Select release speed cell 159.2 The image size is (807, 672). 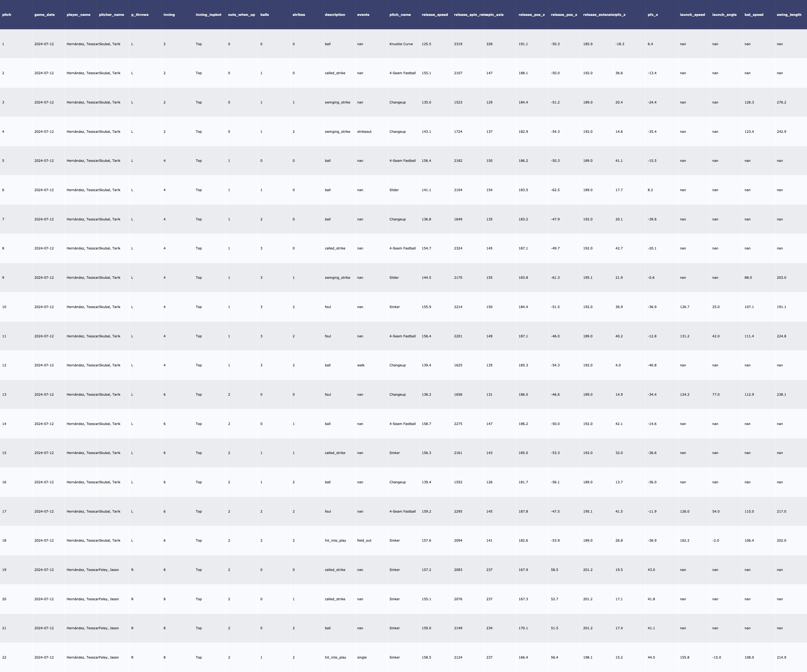tap(426, 512)
